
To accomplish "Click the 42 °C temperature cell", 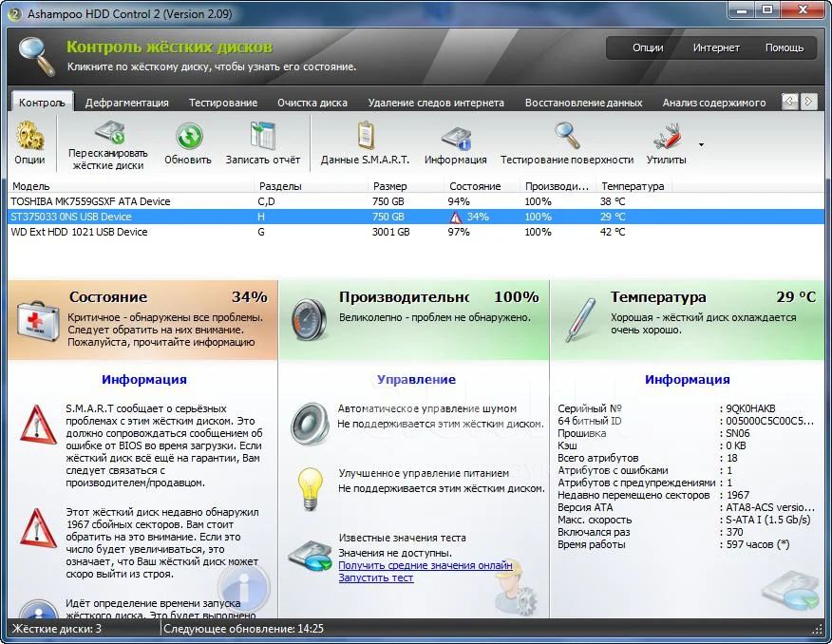I will tap(613, 232).
